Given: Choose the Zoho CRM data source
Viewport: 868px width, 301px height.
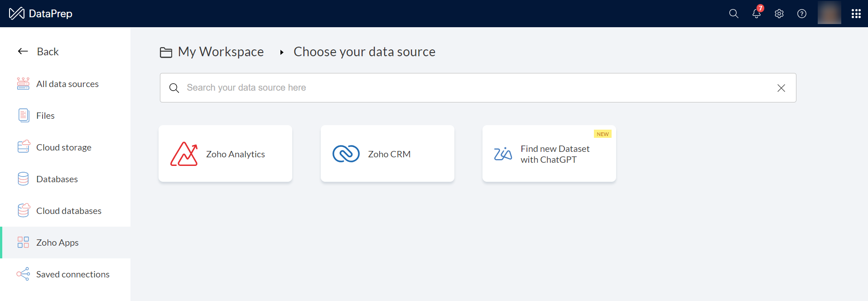Looking at the screenshot, I should click(387, 154).
